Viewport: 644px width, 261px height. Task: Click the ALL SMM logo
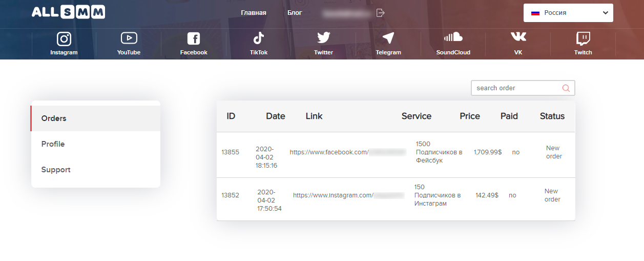(68, 12)
